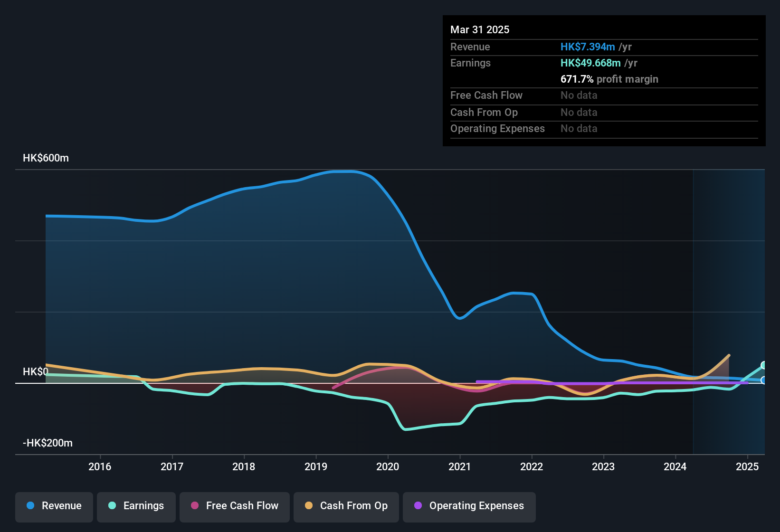Click the HK$49.668m earnings value
The width and height of the screenshot is (780, 532).
click(x=590, y=63)
